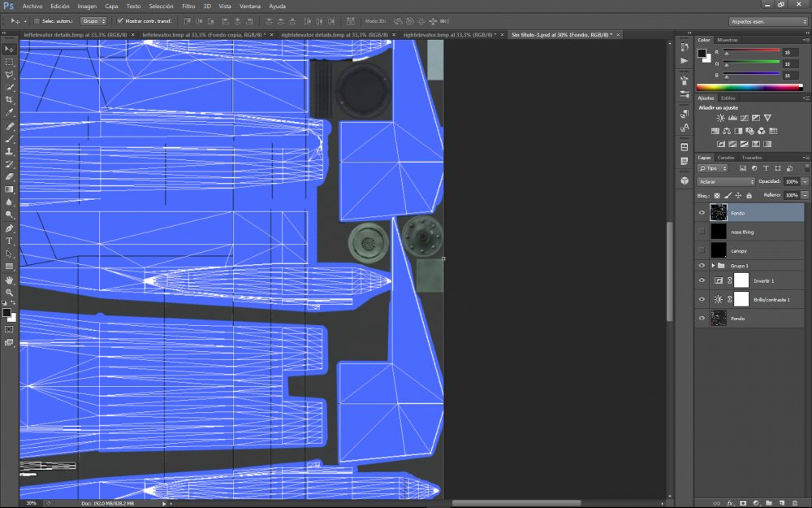The image size is (812, 508).
Task: Switch to the Muestras tab
Action: (727, 40)
